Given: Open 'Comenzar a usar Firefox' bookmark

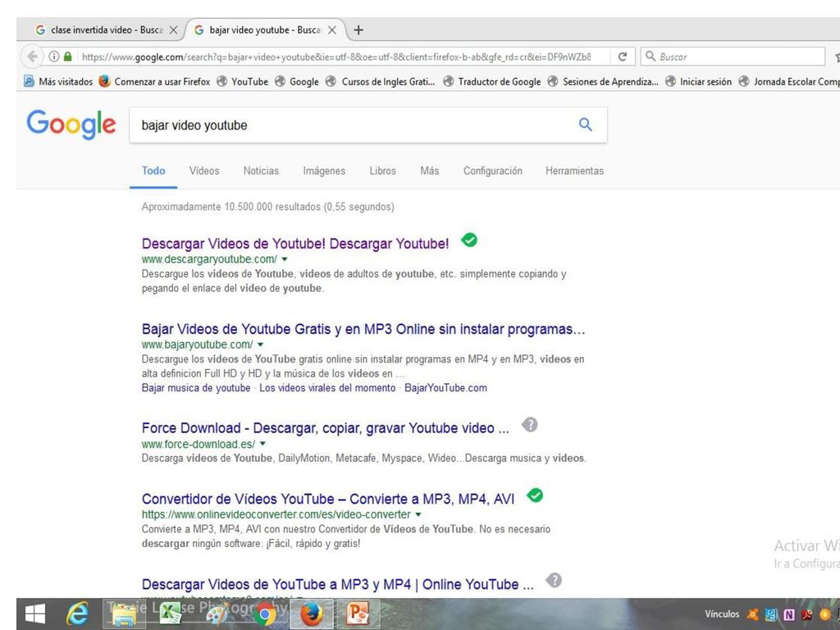Looking at the screenshot, I should (154, 81).
